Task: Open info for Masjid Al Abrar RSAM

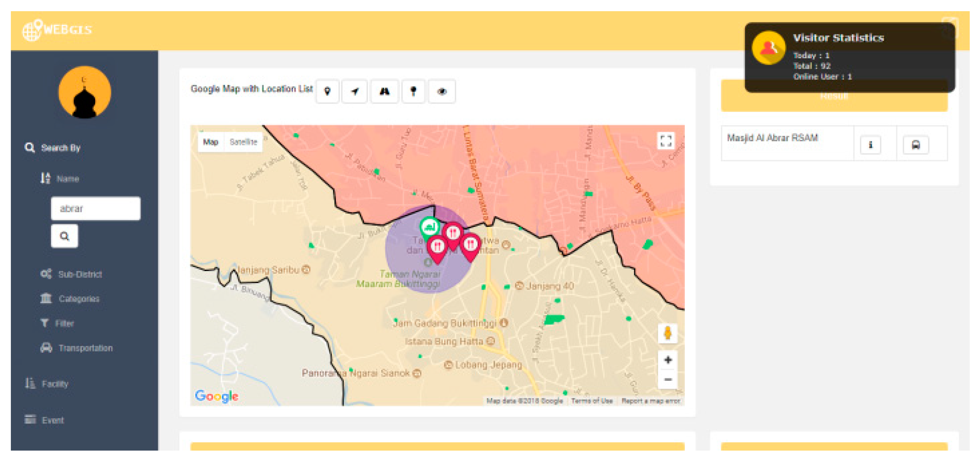Action: (x=870, y=145)
